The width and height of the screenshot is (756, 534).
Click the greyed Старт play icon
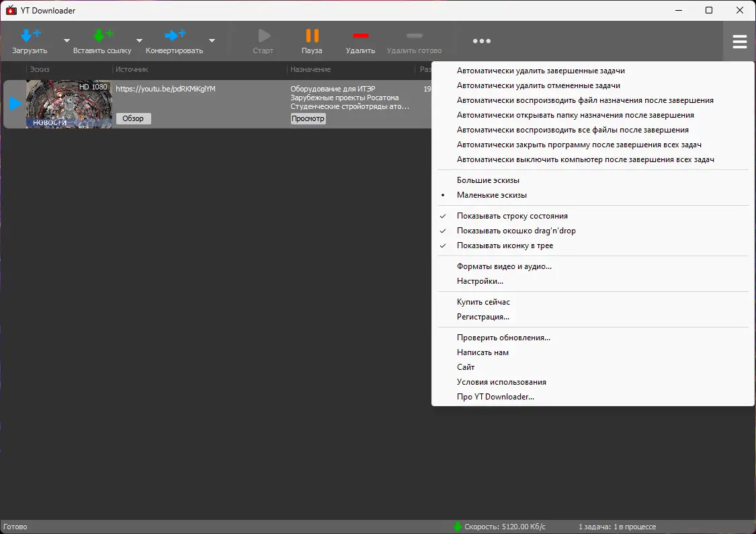(x=263, y=36)
